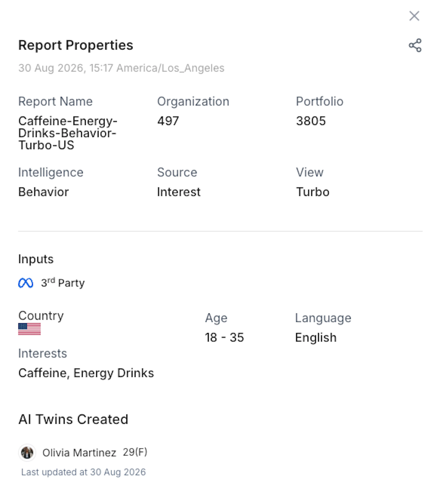Image resolution: width=440 pixels, height=504 pixels.
Task: Close the Report Properties panel
Action: click(414, 16)
